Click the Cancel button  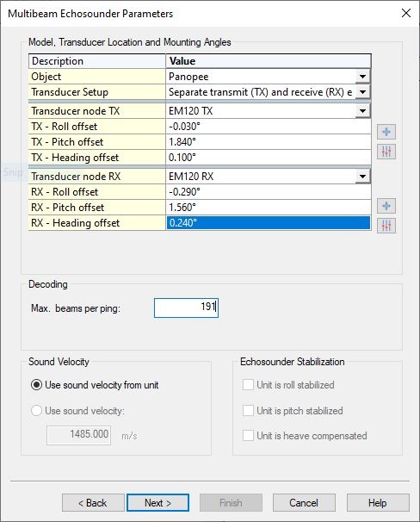pos(304,503)
